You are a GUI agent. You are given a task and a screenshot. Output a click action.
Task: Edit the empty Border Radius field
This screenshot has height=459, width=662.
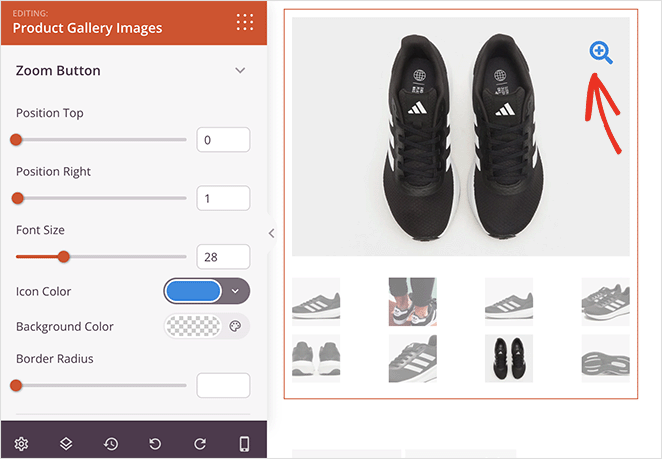point(223,385)
